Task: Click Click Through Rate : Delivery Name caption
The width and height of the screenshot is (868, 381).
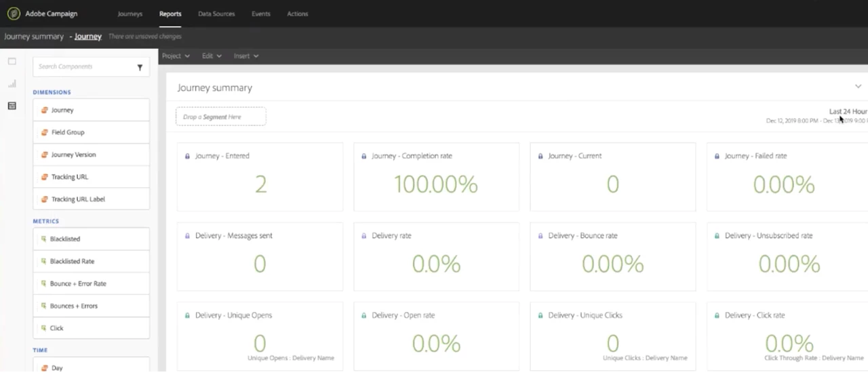Action: pyautogui.click(x=814, y=358)
